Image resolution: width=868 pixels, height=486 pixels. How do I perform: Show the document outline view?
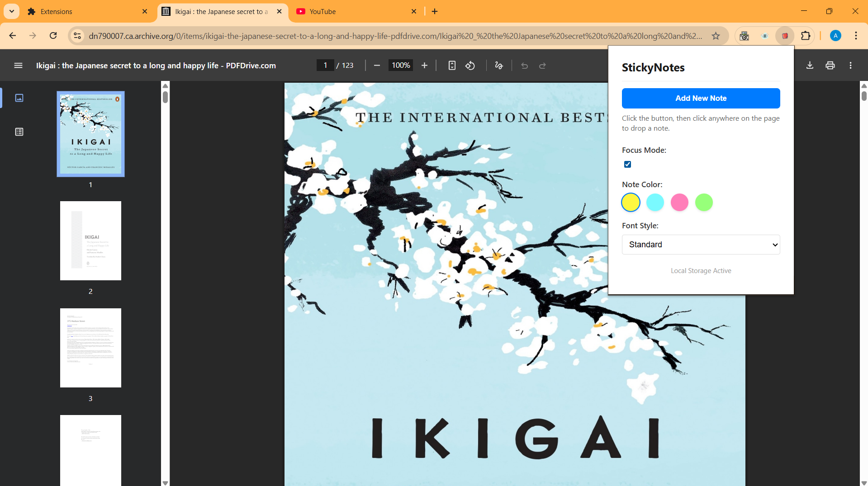pyautogui.click(x=19, y=132)
